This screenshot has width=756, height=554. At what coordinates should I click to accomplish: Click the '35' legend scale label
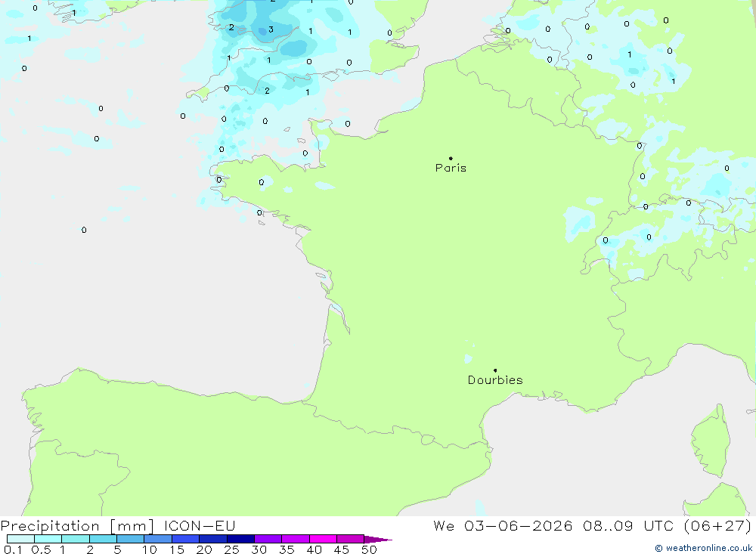[287, 549]
